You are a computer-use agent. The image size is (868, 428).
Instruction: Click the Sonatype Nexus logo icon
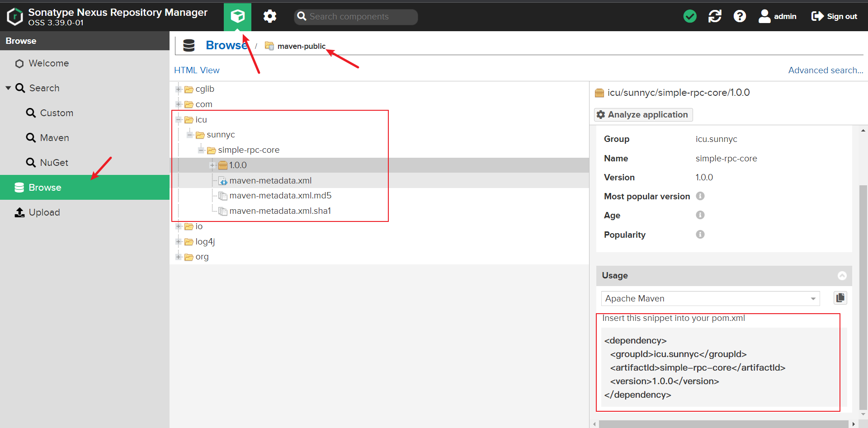15,17
